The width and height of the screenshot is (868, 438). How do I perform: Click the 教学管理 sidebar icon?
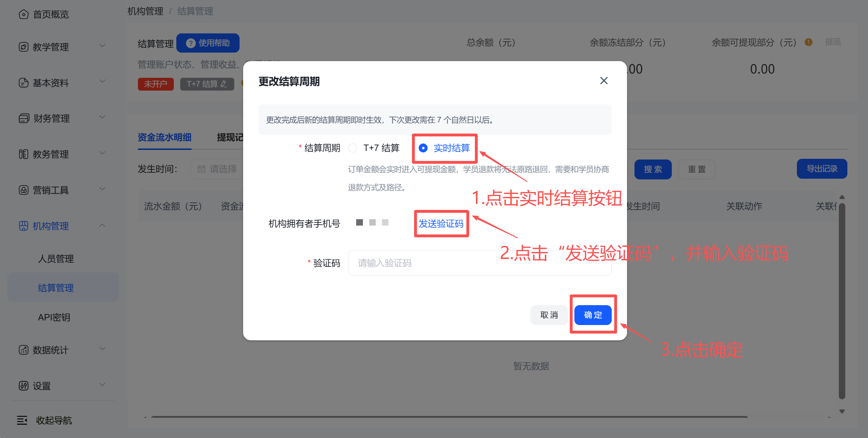[x=23, y=47]
